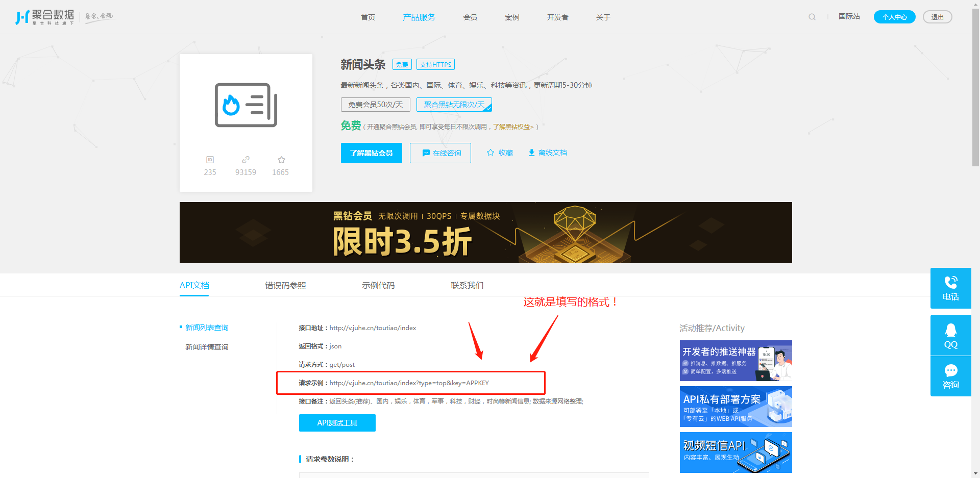Click the document count icon above 235
The image size is (980, 478).
coord(210,160)
